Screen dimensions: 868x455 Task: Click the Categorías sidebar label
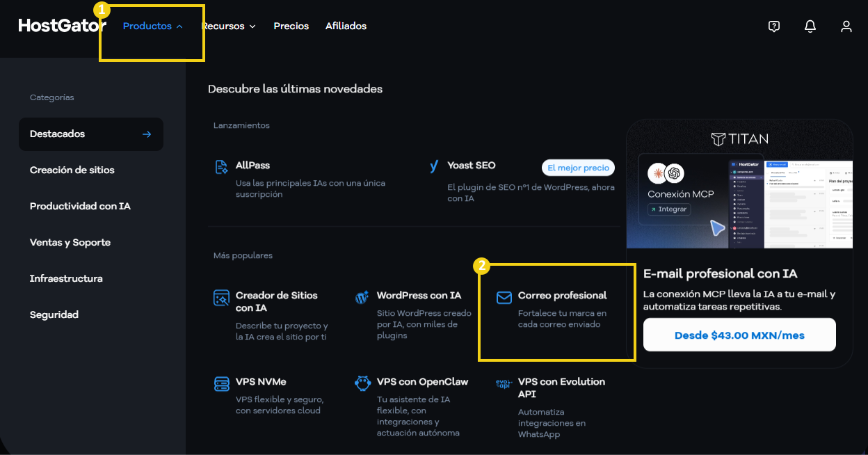click(x=51, y=97)
